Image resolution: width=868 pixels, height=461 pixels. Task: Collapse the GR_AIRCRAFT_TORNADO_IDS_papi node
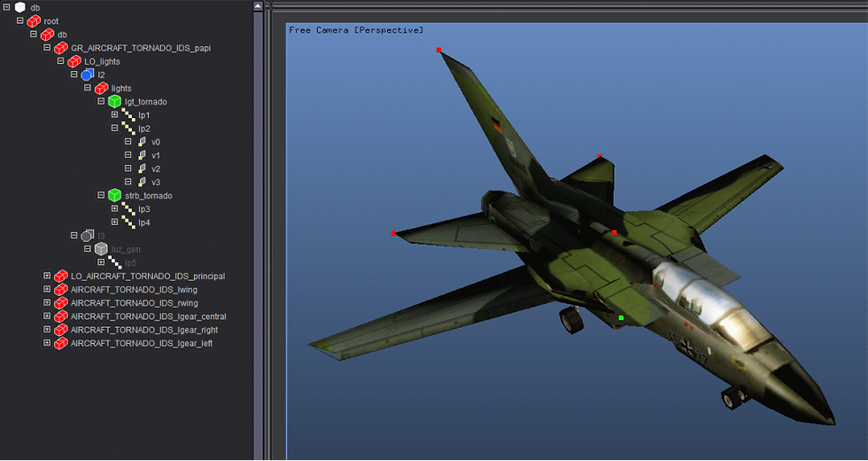tap(47, 48)
